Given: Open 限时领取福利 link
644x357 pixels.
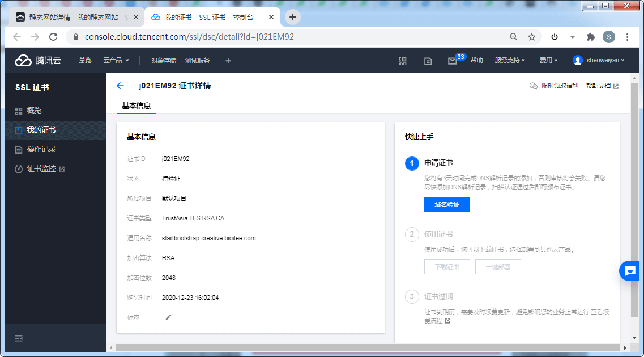Looking at the screenshot, I should pos(554,86).
